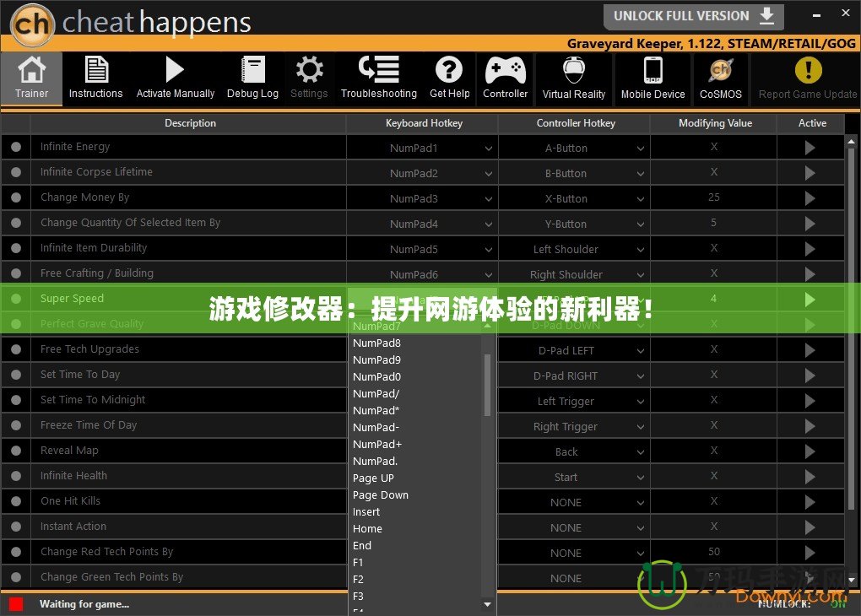Open the Virtual Reality headset icon
The image size is (861, 616).
574,70
